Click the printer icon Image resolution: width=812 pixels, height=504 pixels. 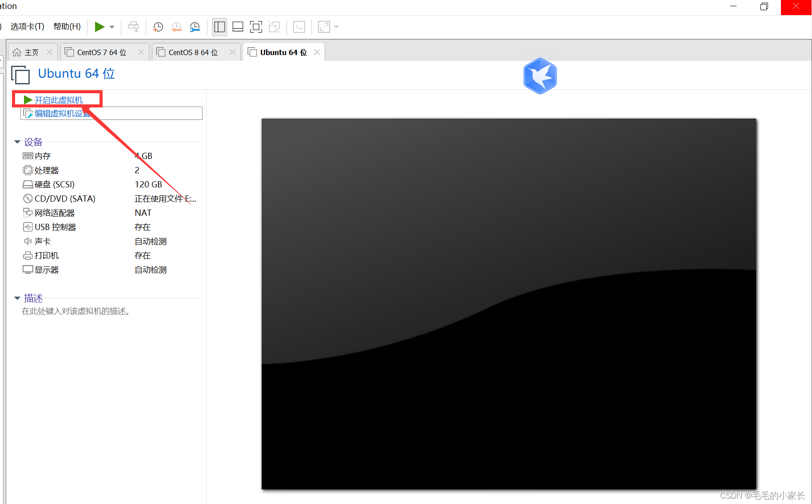(28, 255)
